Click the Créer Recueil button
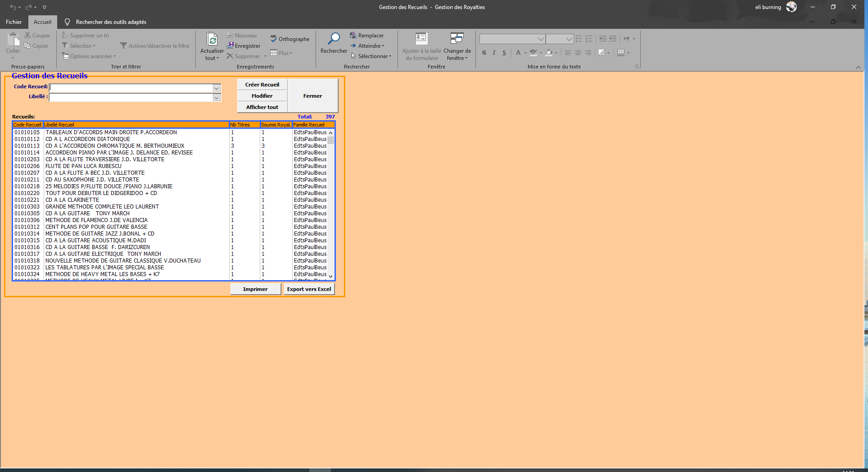868x472 pixels. pyautogui.click(x=262, y=84)
